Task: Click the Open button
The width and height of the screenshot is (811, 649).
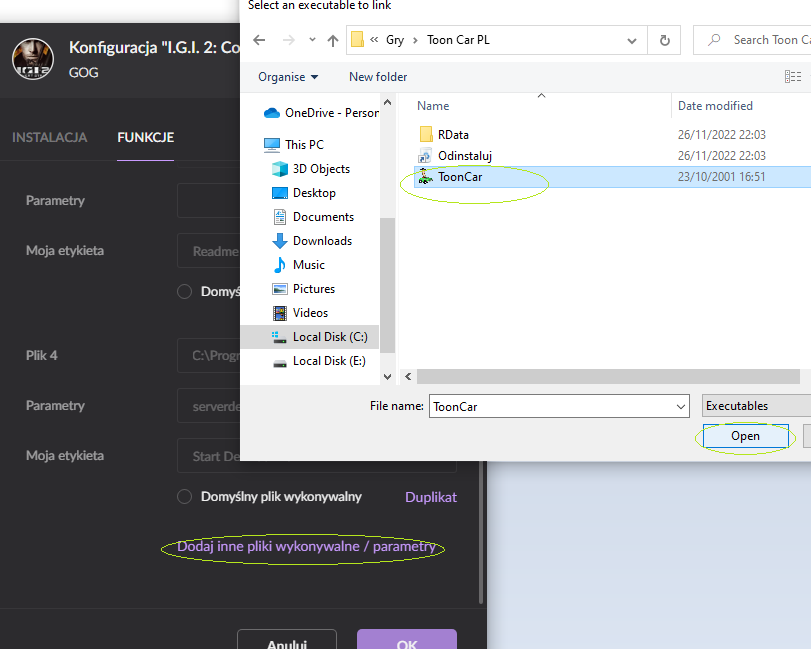Action: 745,436
